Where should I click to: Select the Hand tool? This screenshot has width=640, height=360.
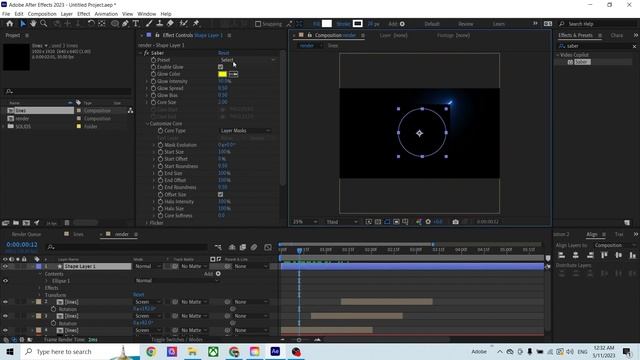[33, 24]
